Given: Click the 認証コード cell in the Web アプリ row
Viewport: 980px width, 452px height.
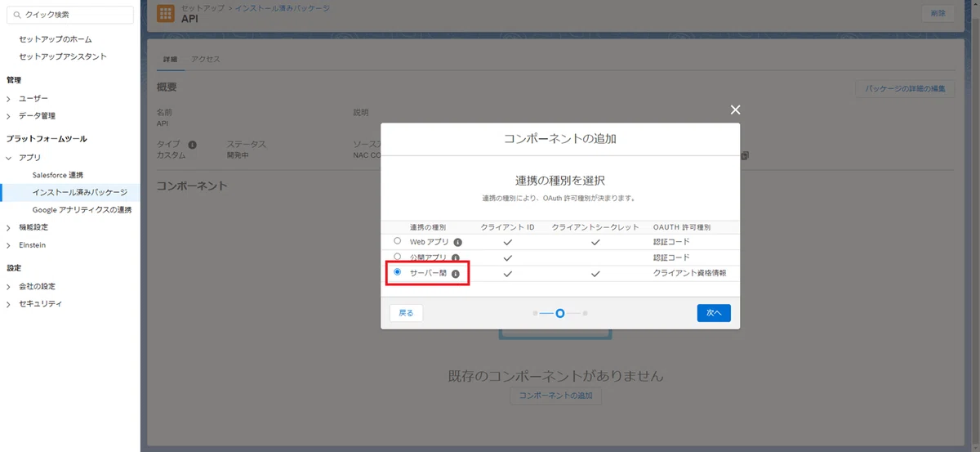Looking at the screenshot, I should (x=672, y=242).
